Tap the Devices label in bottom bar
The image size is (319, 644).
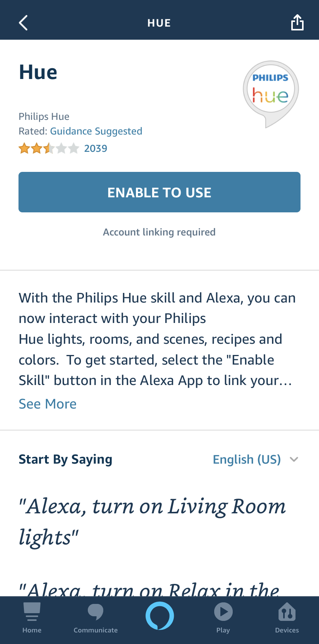(287, 630)
